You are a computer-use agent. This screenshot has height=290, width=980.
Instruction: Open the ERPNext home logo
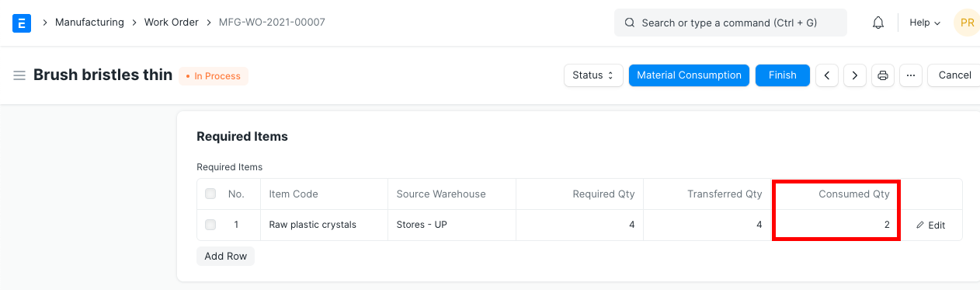pos(23,23)
